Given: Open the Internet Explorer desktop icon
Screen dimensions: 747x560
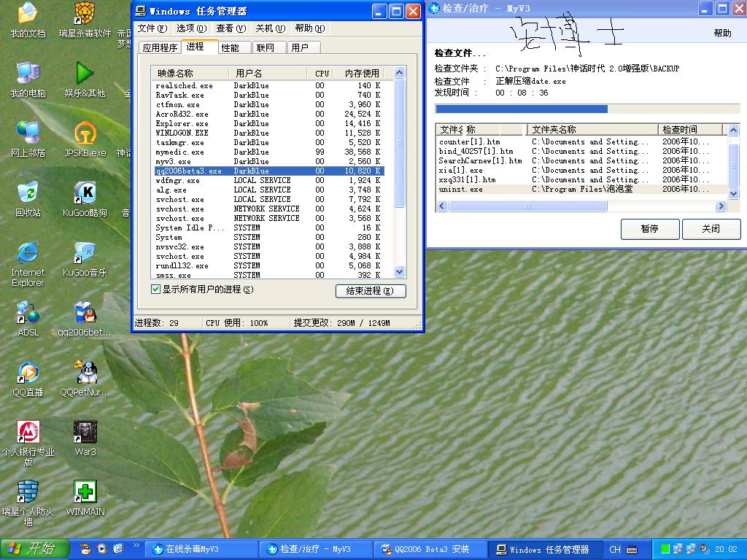Looking at the screenshot, I should coord(28,254).
